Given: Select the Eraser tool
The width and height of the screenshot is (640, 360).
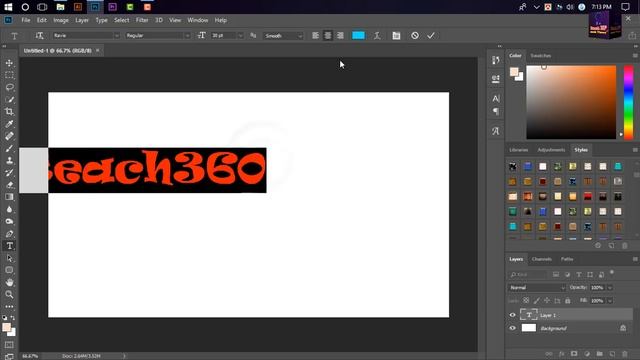Looking at the screenshot, I should point(9,185).
